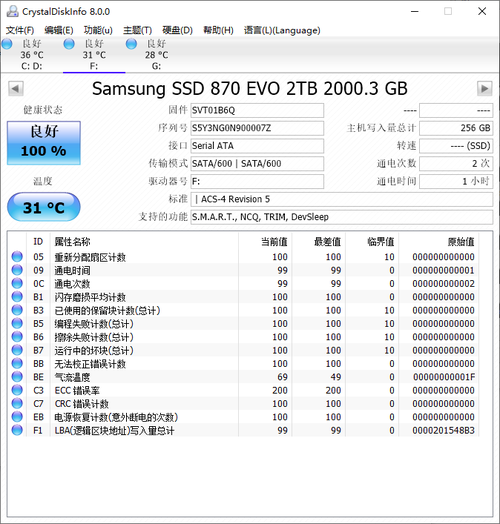Open the 编辑(E) menu
The image size is (500, 524).
[x=59, y=30]
